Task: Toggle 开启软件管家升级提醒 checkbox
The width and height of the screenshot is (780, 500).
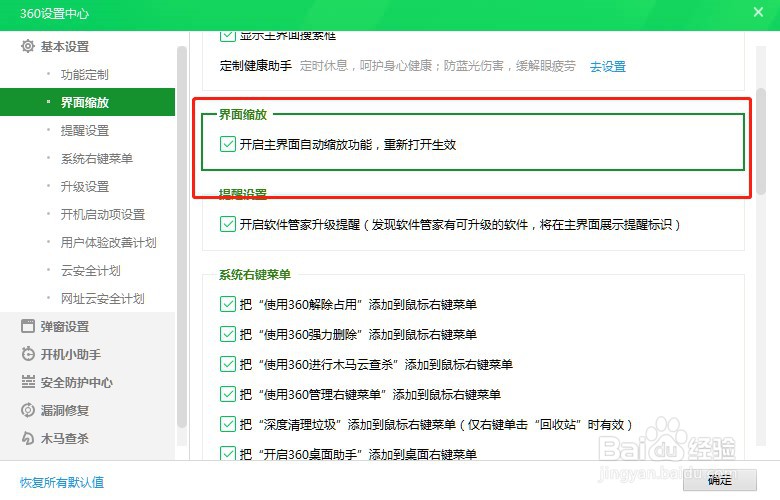Action: point(227,224)
